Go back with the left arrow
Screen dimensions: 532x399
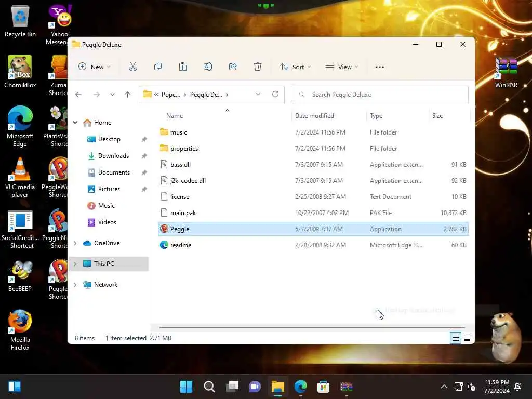click(78, 95)
